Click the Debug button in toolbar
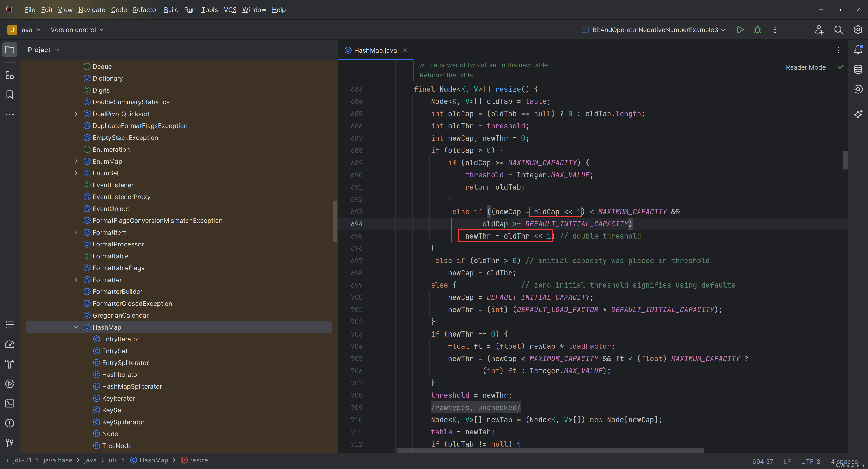Screen dimensions: 868x469 (757, 30)
